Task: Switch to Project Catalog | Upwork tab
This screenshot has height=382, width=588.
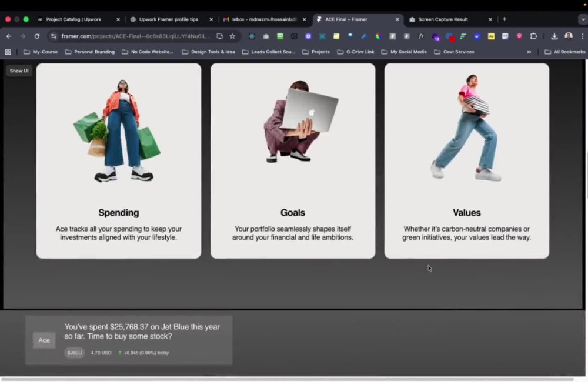Action: [73, 19]
